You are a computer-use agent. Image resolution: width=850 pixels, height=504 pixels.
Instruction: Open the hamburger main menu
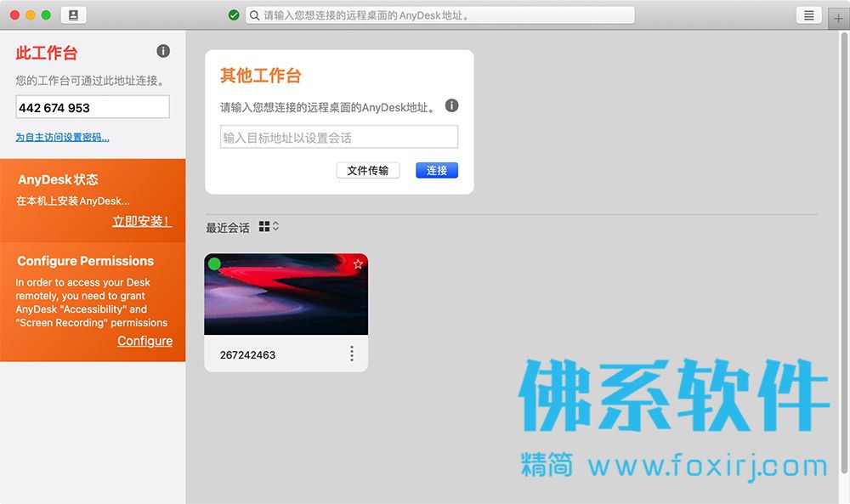pos(808,15)
